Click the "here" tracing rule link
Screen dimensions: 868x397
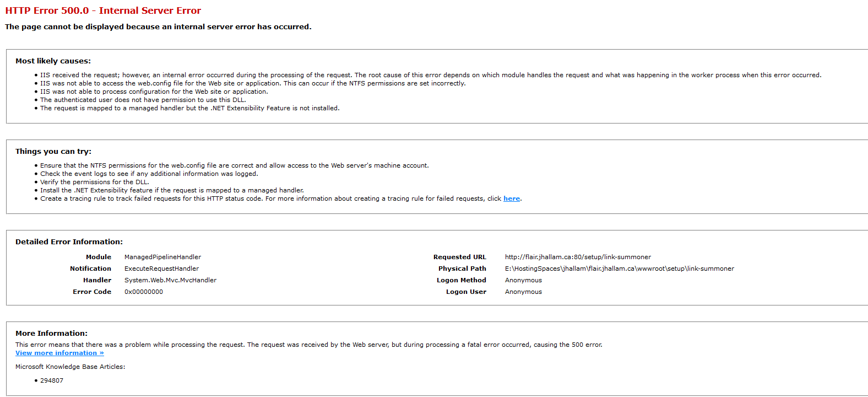pyautogui.click(x=511, y=198)
